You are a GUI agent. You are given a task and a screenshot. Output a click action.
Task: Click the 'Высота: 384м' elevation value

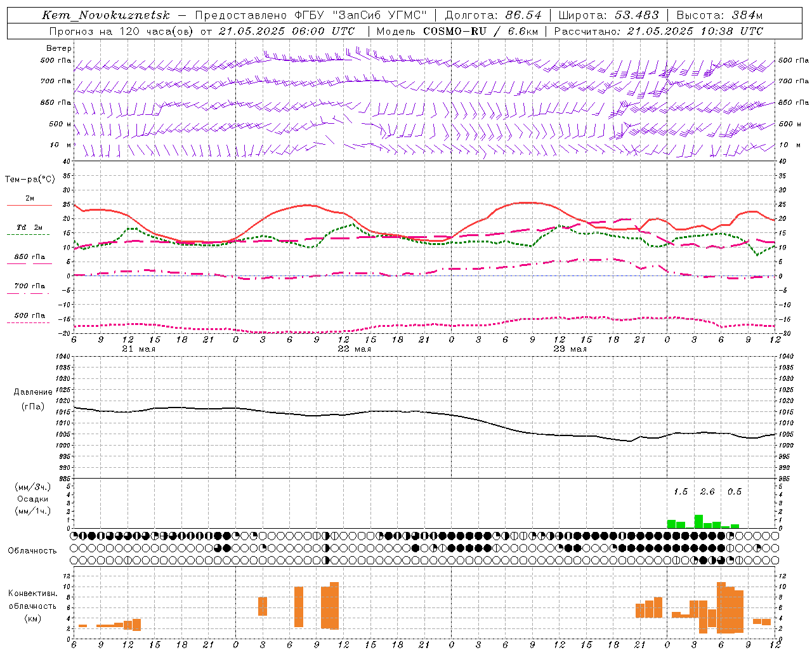pyautogui.click(x=719, y=15)
